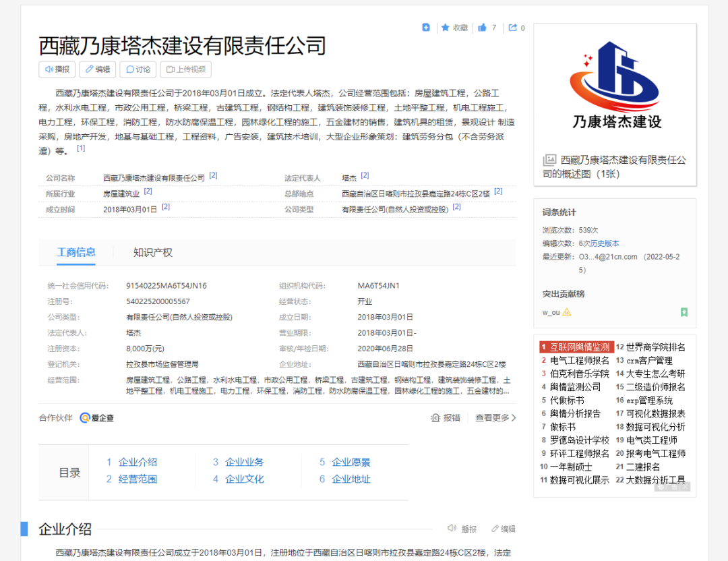Open reference [2] next to 法定代表人 塔杰

[365, 175]
